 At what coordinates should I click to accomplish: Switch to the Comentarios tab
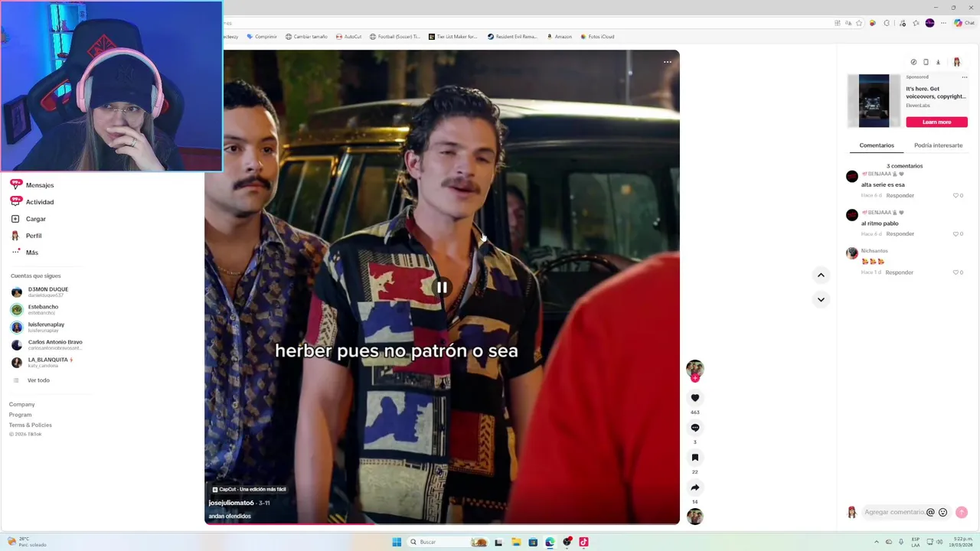click(877, 145)
